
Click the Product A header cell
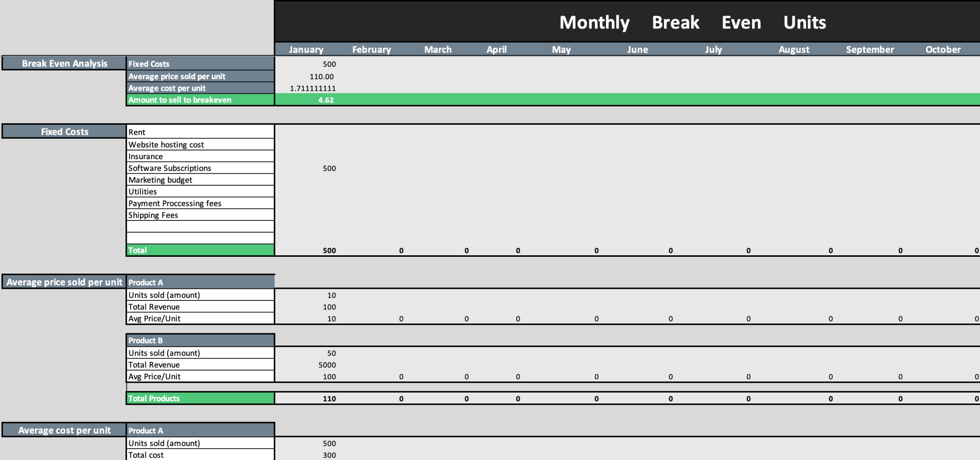pos(146,282)
